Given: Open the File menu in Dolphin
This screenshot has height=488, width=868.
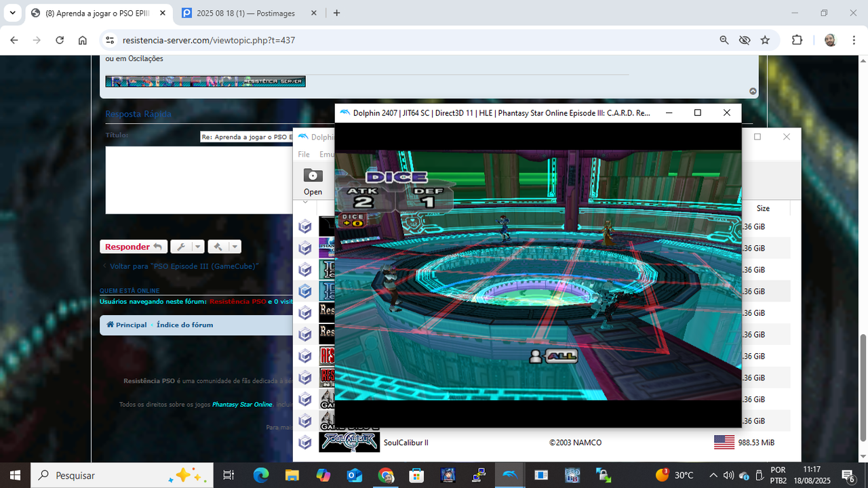Looking at the screenshot, I should click(304, 155).
